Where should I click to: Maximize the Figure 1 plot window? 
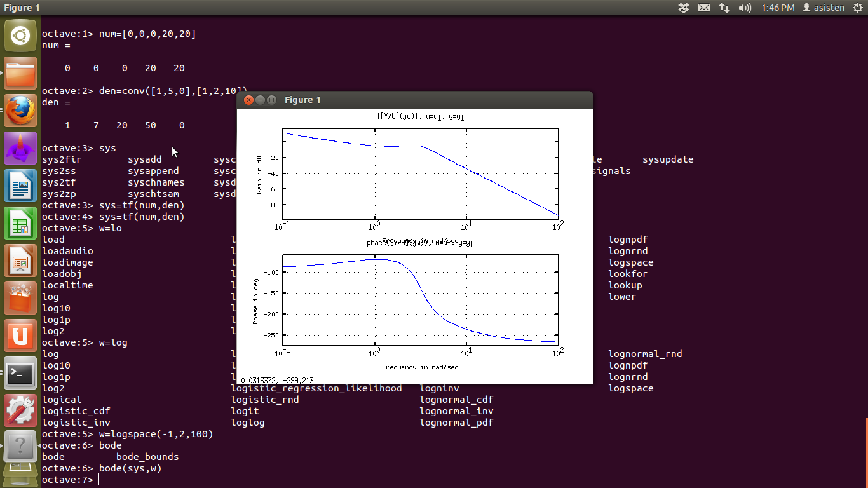[x=271, y=100]
